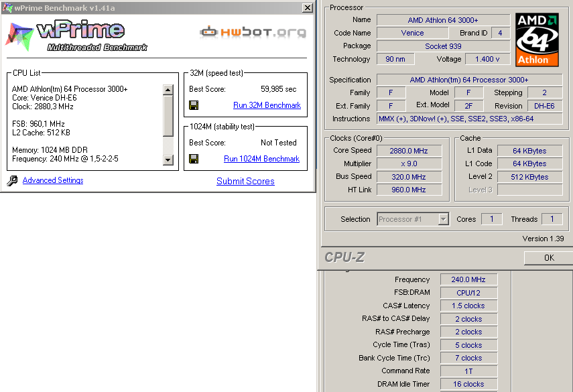
Task: Click the Specification field in CPU-Z
Action: pos(469,80)
